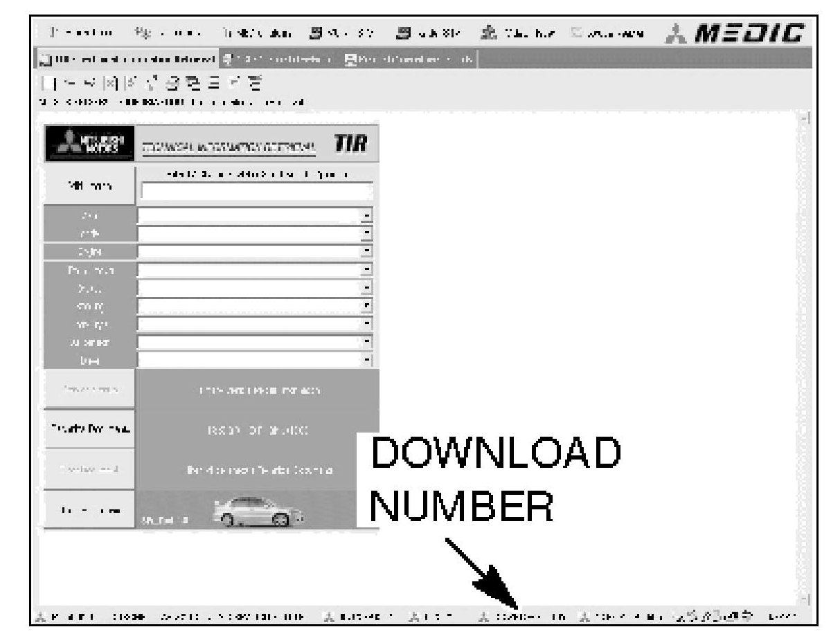The height and width of the screenshot is (636, 840).
Task: Click the Mitsubishi Motors logo on the form
Action: [x=90, y=143]
